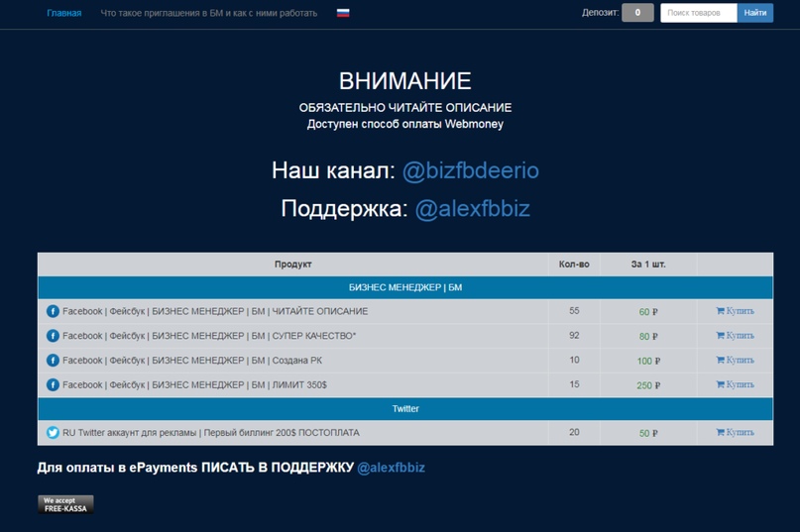Click Facebook icon in ЛИМИТ 350$ row
This screenshot has height=532, width=800.
click(53, 384)
